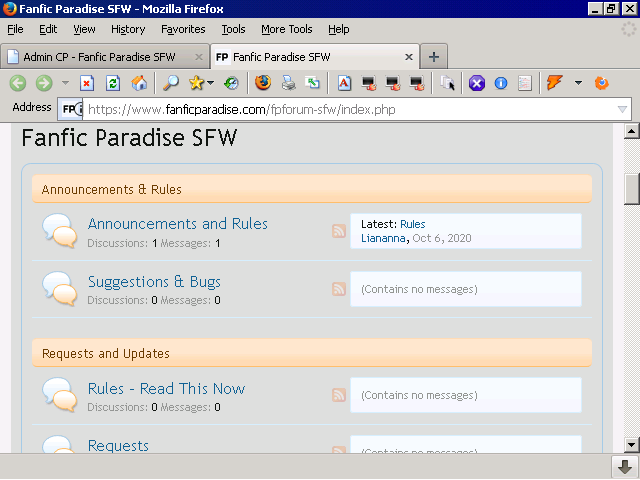This screenshot has width=640, height=480.
Task: Click the Print toolbar icon
Action: (289, 83)
